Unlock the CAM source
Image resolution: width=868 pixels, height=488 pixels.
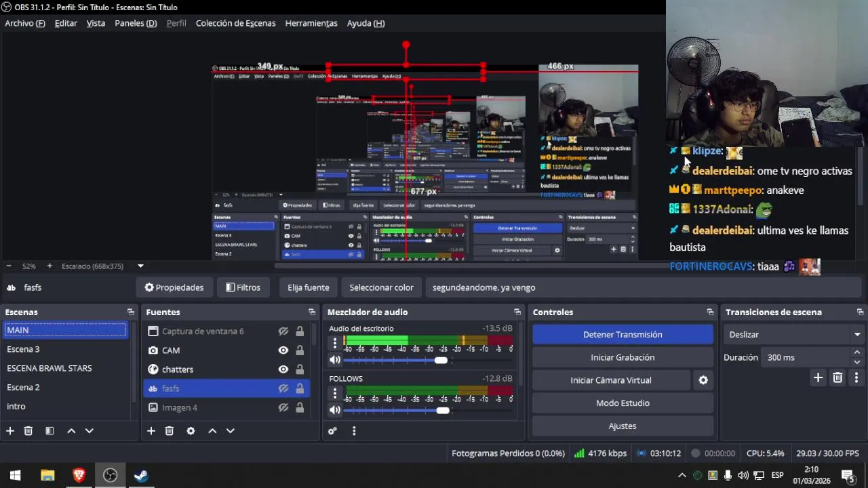(x=300, y=350)
